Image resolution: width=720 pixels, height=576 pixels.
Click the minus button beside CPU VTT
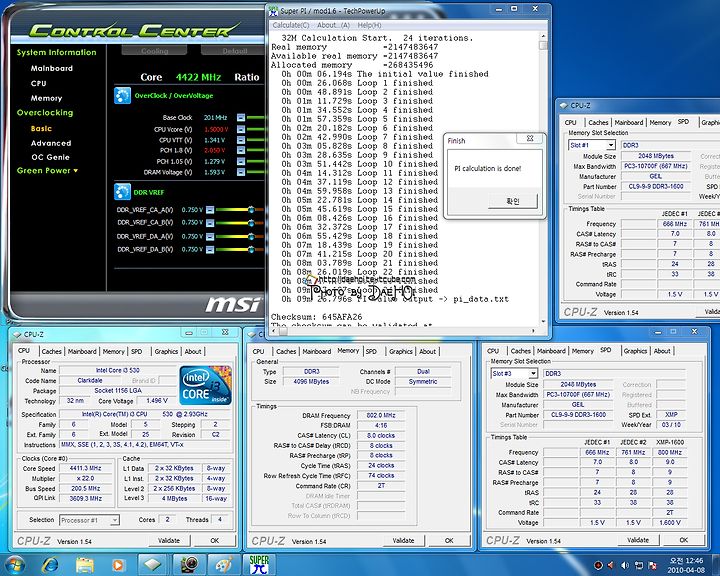point(241,140)
